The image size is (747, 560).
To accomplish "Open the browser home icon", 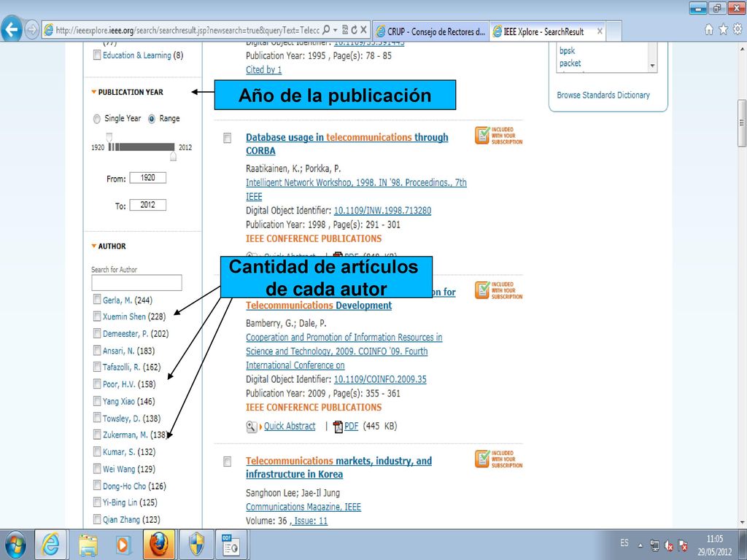I will pyautogui.click(x=709, y=29).
